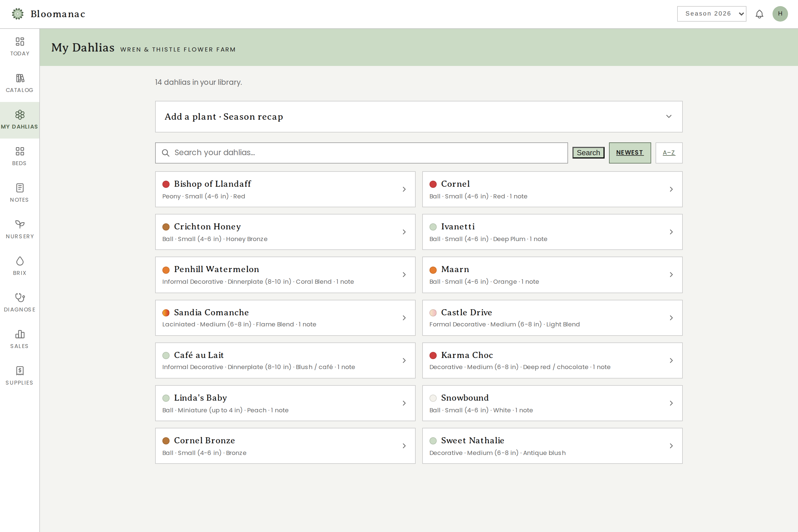This screenshot has height=532, width=798.
Task: Click '14 dahlias in your library.' text
Action: point(198,83)
